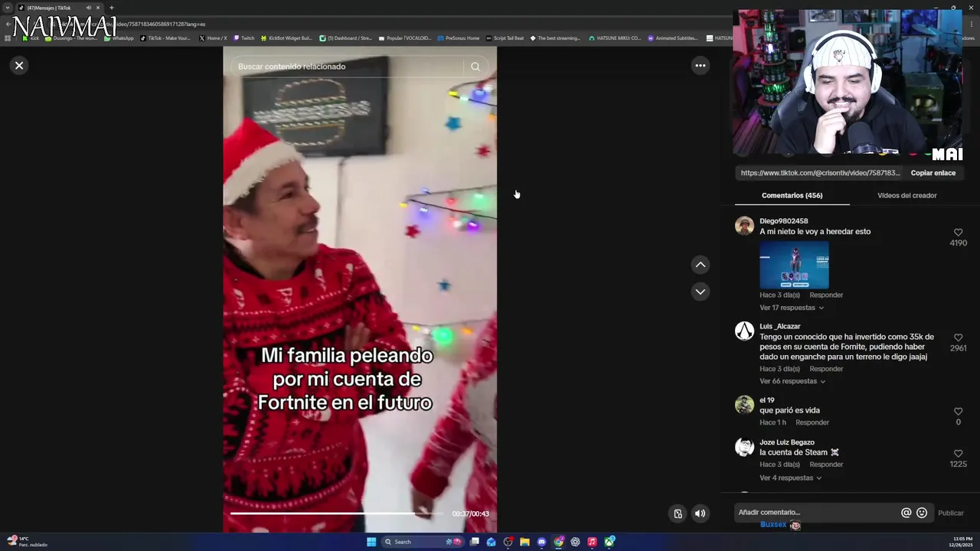Switch to 'Comentarios (456)' tab
Screen dimensions: 980x551
click(792, 196)
